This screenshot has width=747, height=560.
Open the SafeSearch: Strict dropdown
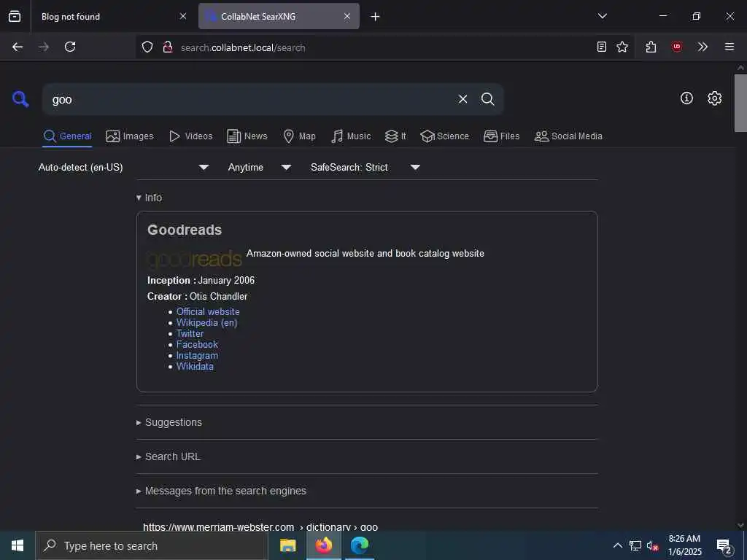365,167
